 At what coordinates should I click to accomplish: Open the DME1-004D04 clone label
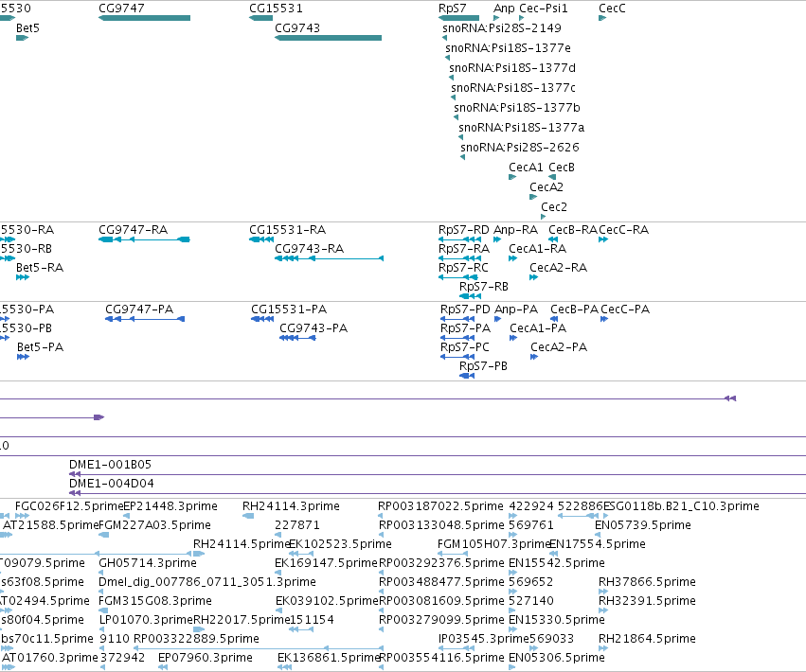coord(112,484)
